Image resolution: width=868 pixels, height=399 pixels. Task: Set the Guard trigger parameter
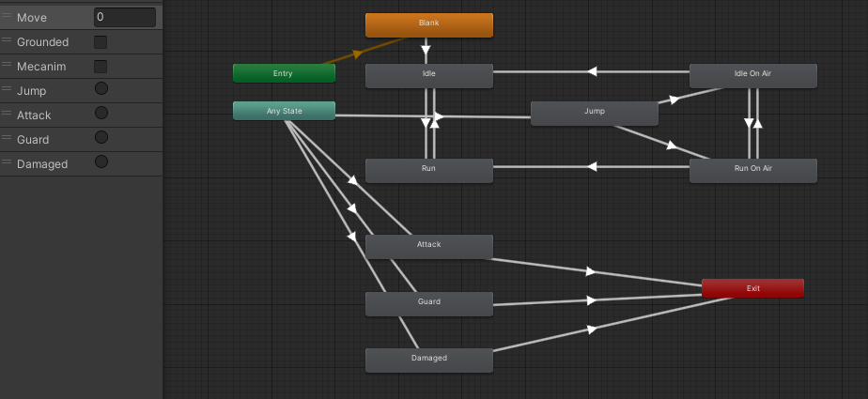(x=101, y=138)
